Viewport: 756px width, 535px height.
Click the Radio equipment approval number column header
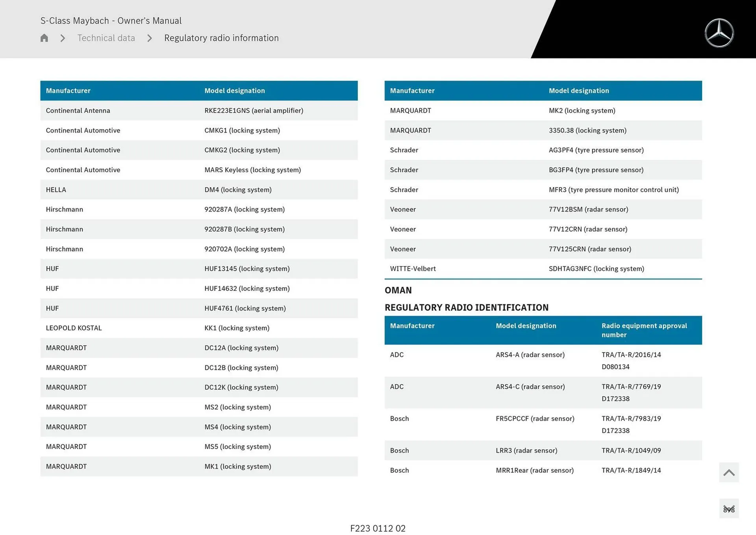pos(644,330)
